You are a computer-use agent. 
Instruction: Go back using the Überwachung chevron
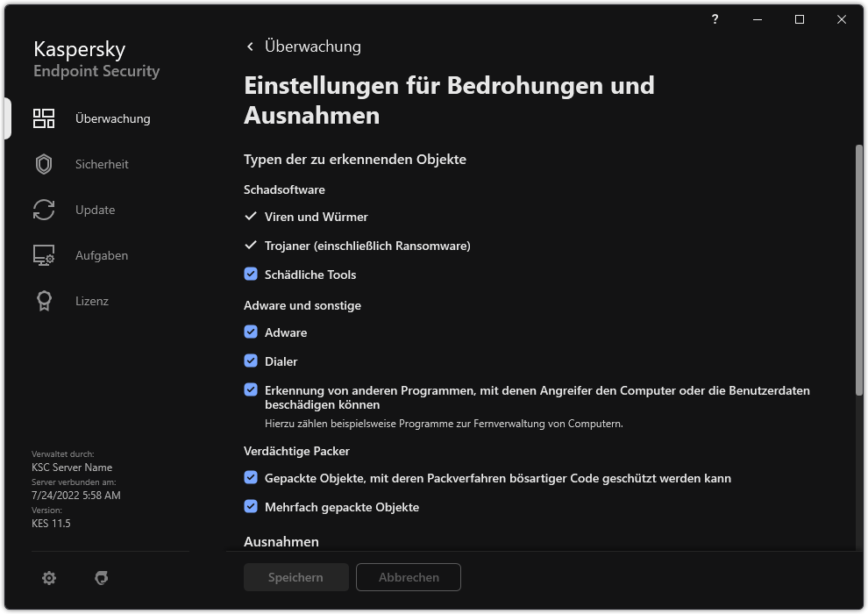[x=249, y=46]
